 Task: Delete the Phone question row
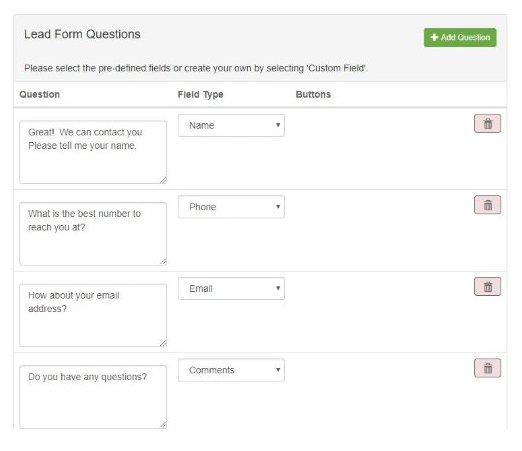487,205
